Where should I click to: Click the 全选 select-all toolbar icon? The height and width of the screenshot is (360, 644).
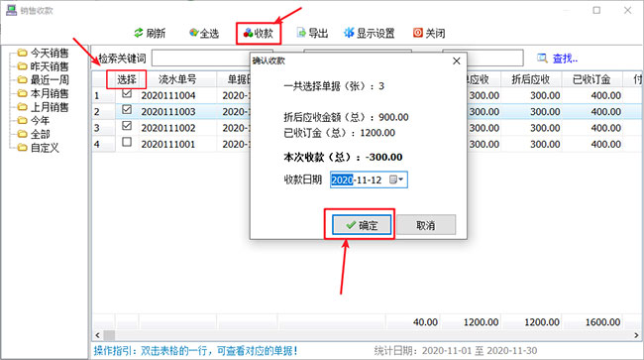[194, 33]
